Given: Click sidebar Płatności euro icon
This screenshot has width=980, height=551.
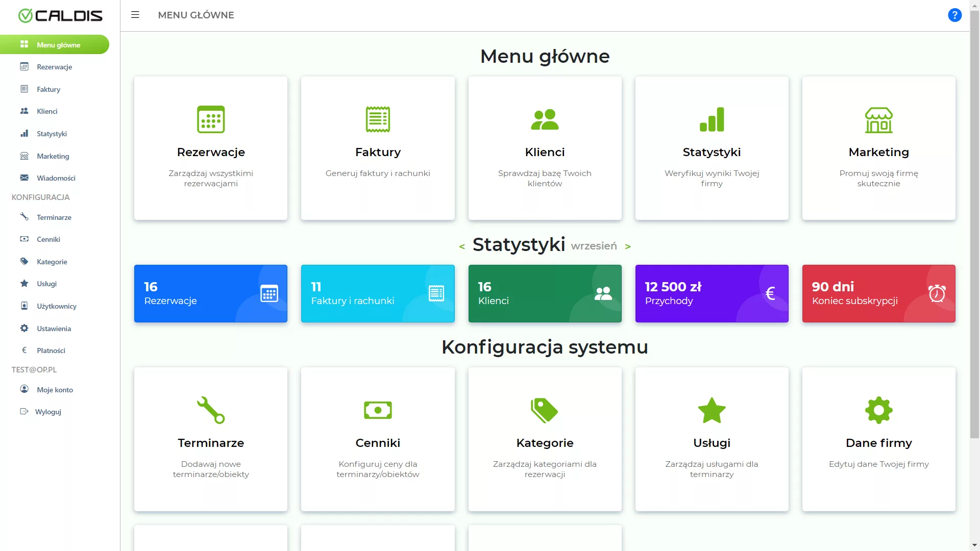Looking at the screenshot, I should 24,350.
